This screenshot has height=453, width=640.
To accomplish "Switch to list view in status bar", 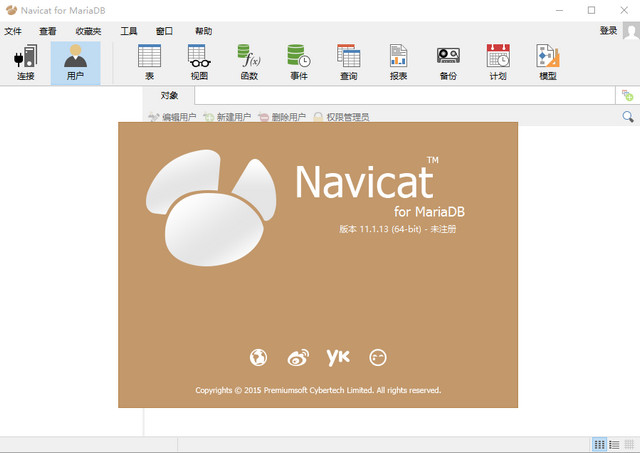I will point(614,444).
